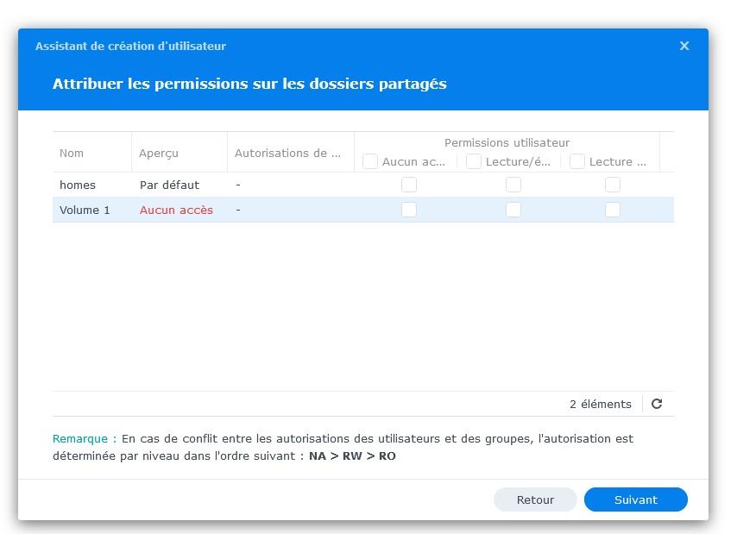The image size is (756, 534).
Task: Click the refresh icon beside 2 éléments
Action: point(657,404)
